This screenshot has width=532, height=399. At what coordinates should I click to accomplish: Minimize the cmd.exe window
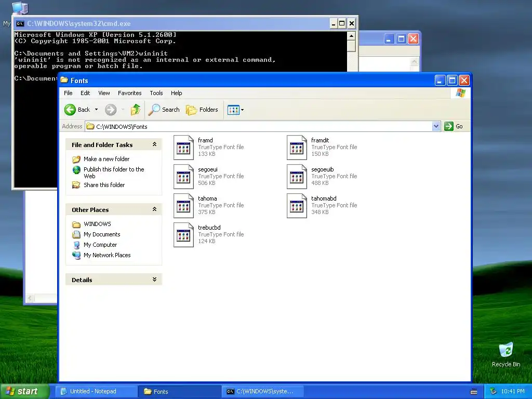[x=333, y=23]
